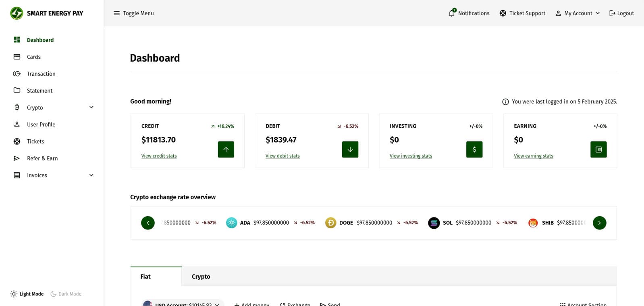The image size is (644, 306).
Task: Expand the Invoices sidebar chevron
Action: (x=91, y=175)
